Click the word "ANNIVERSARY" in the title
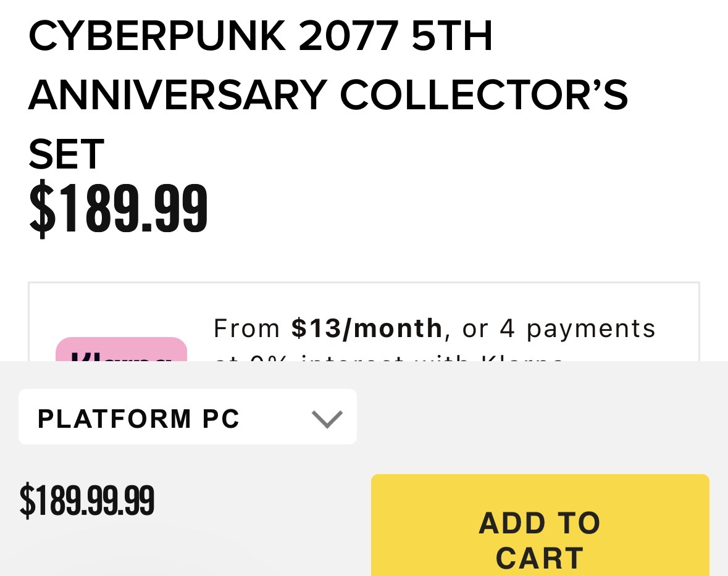The height and width of the screenshot is (576, 728). click(177, 96)
